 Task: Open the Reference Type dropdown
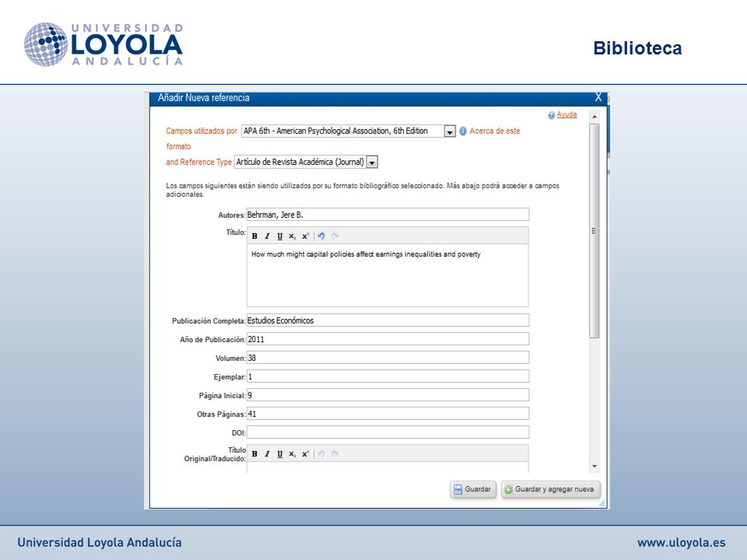(x=372, y=163)
